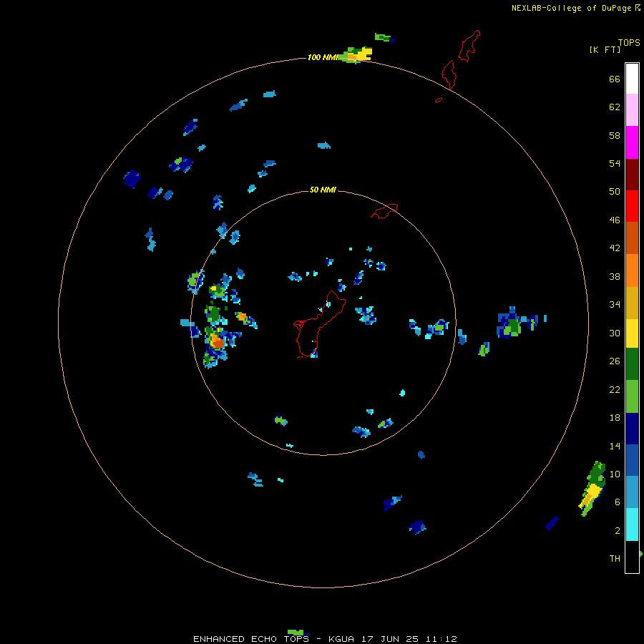
Task: Click the [K FT] units label
Action: [x=605, y=49]
